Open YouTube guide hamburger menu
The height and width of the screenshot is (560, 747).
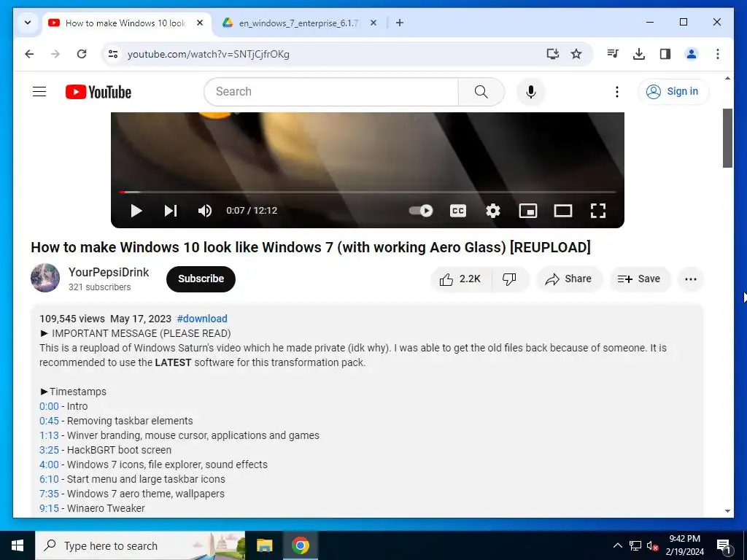click(39, 91)
